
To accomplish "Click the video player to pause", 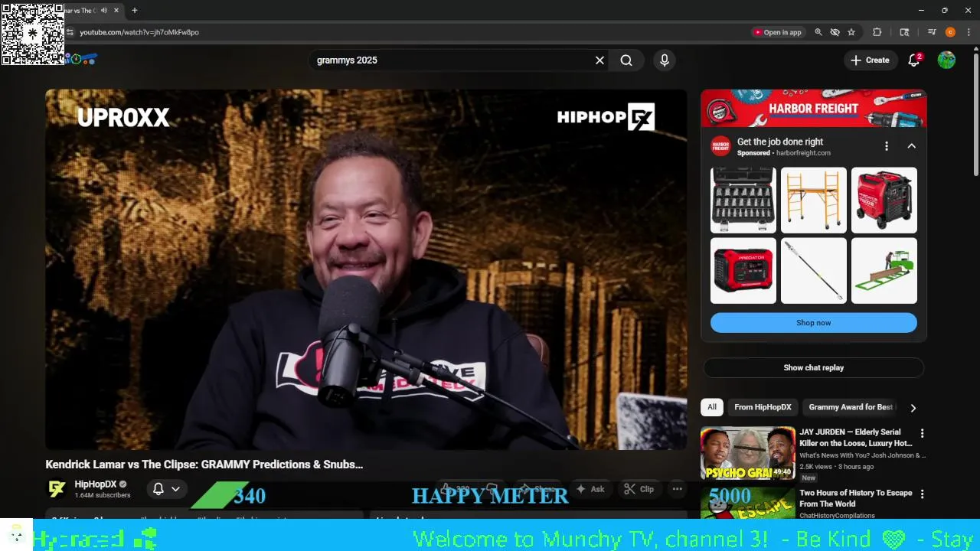I will pyautogui.click(x=366, y=269).
